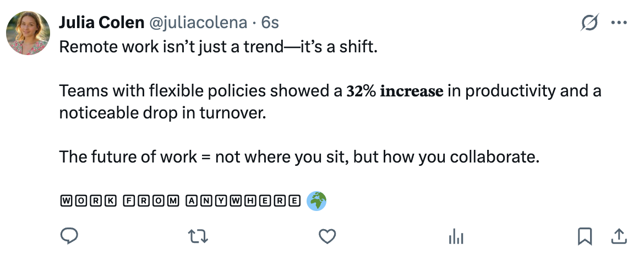Click the bold "32% increase" text
The height and width of the screenshot is (260, 644).
394,91
